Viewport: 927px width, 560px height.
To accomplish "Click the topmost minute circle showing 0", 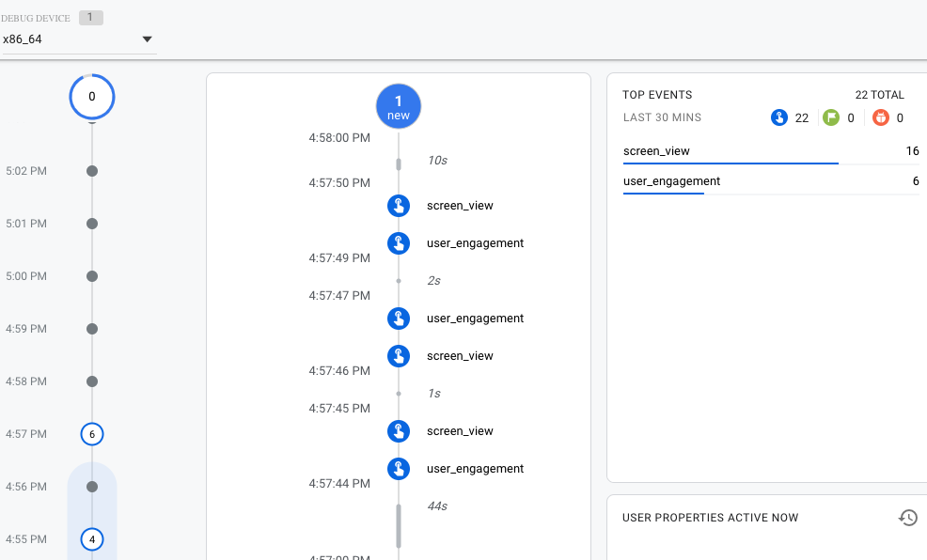I will [91, 96].
